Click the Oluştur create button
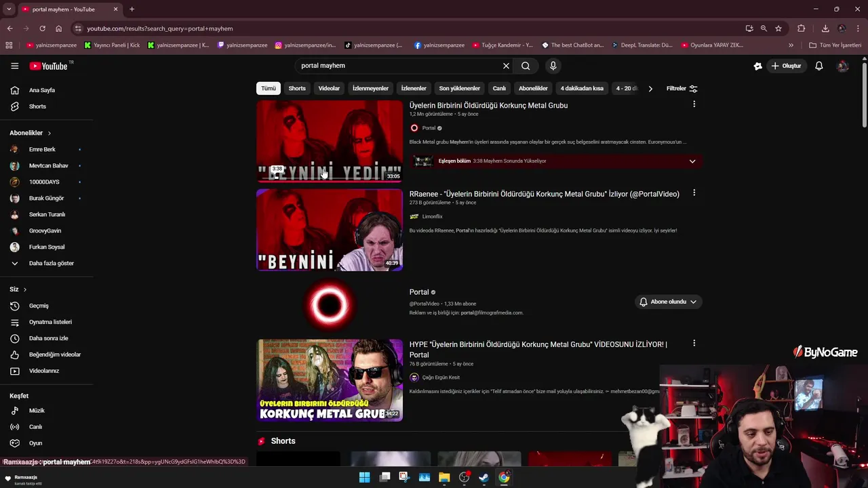868x488 pixels. click(786, 66)
